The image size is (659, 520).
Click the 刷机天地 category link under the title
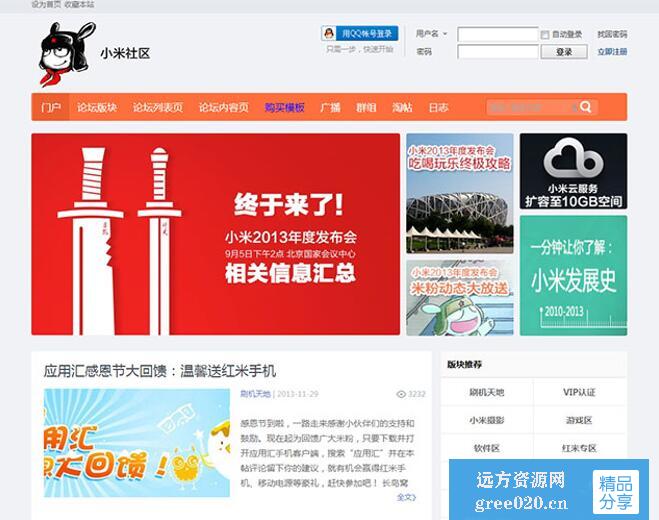[255, 394]
